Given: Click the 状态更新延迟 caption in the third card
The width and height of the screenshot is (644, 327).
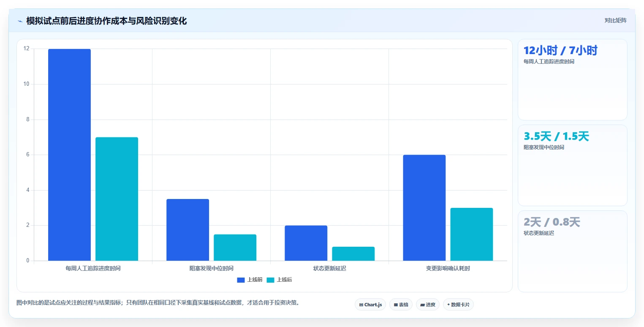Looking at the screenshot, I should 538,233.
